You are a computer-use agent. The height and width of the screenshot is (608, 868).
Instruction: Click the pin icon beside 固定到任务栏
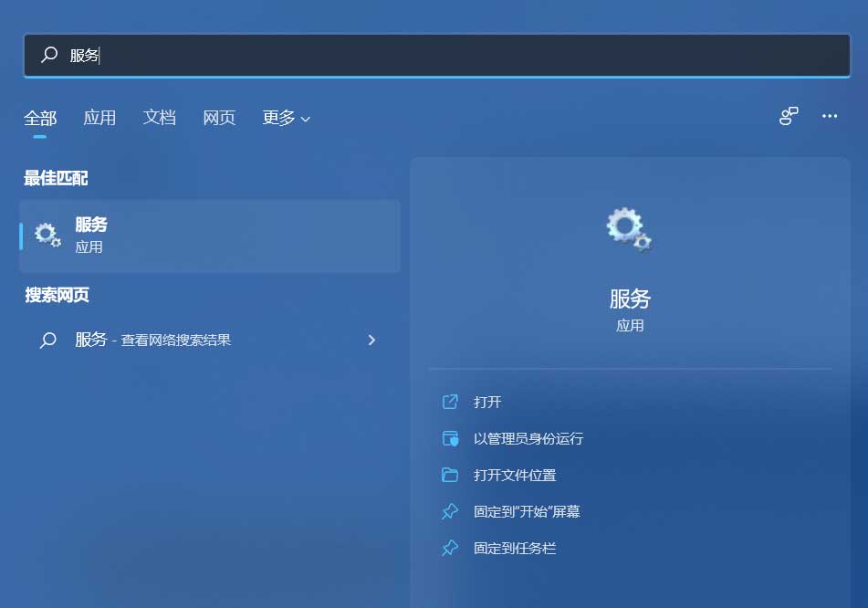tap(449, 548)
